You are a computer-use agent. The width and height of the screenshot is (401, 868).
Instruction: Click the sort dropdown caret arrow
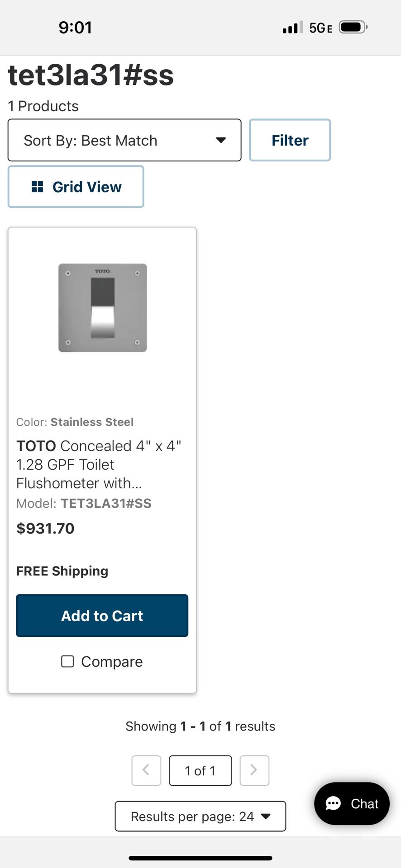(x=220, y=140)
